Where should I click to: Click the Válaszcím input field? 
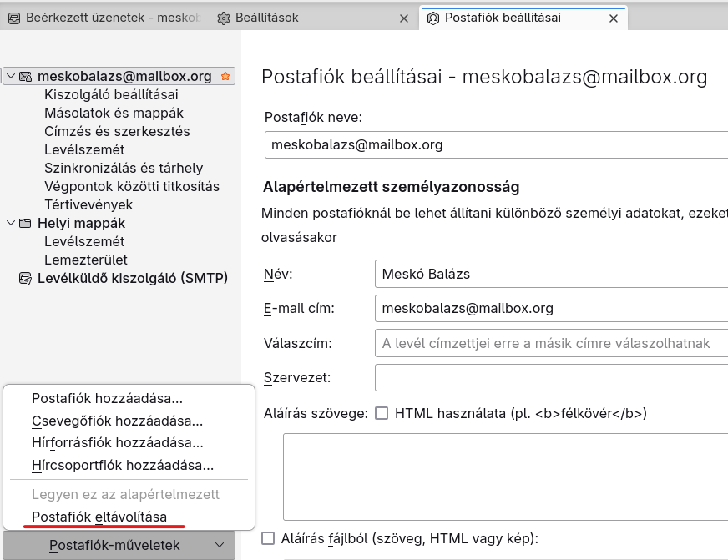pyautogui.click(x=551, y=343)
